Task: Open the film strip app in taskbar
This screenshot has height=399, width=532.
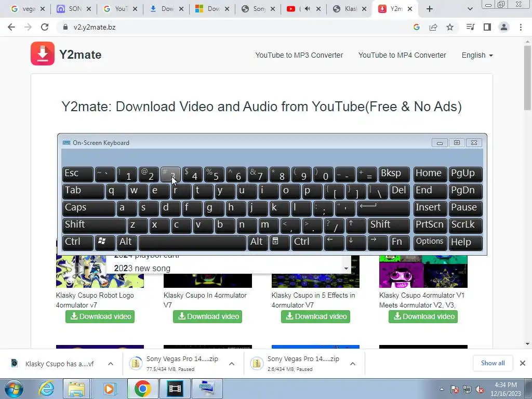Action: click(x=175, y=389)
